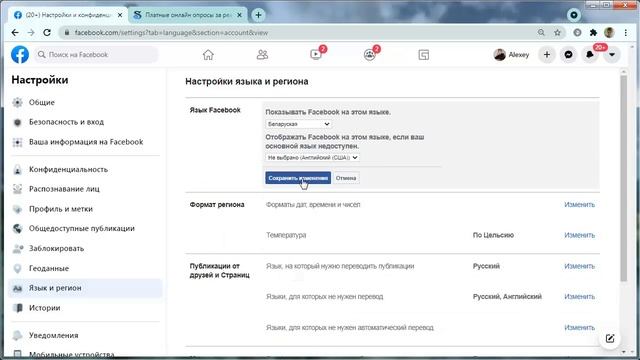Switch to the paid online surveys tab

[x=188, y=15]
